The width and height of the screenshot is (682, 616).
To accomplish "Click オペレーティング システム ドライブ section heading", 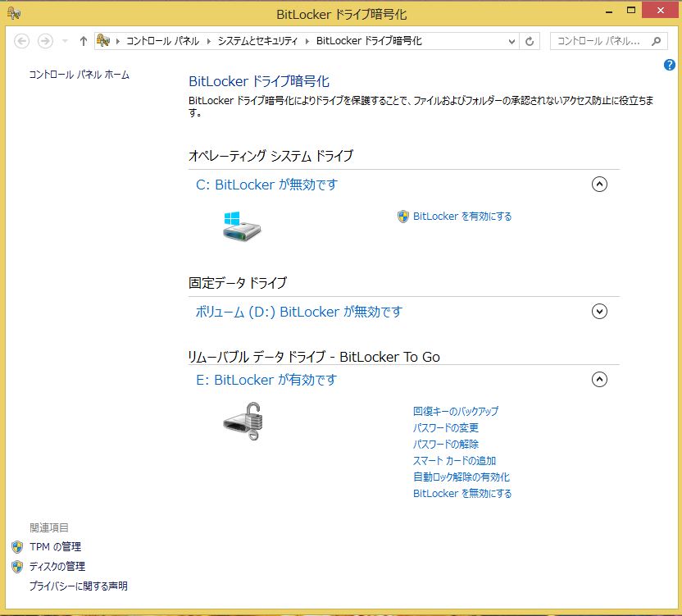I will pyautogui.click(x=271, y=156).
